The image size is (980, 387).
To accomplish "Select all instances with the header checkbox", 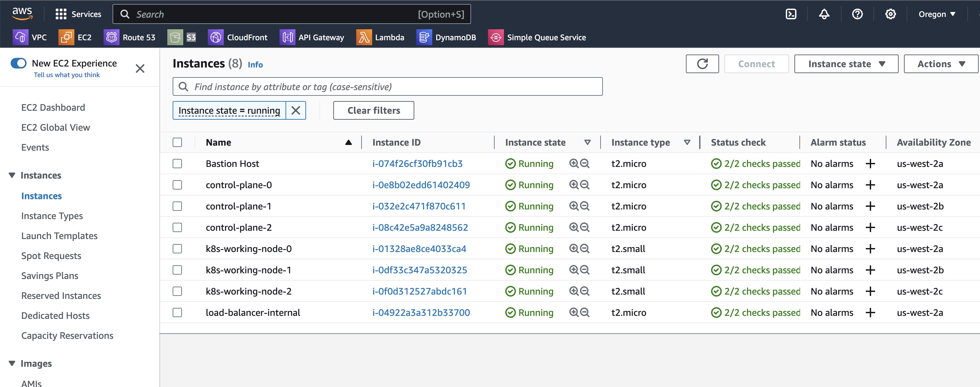I will (x=177, y=142).
